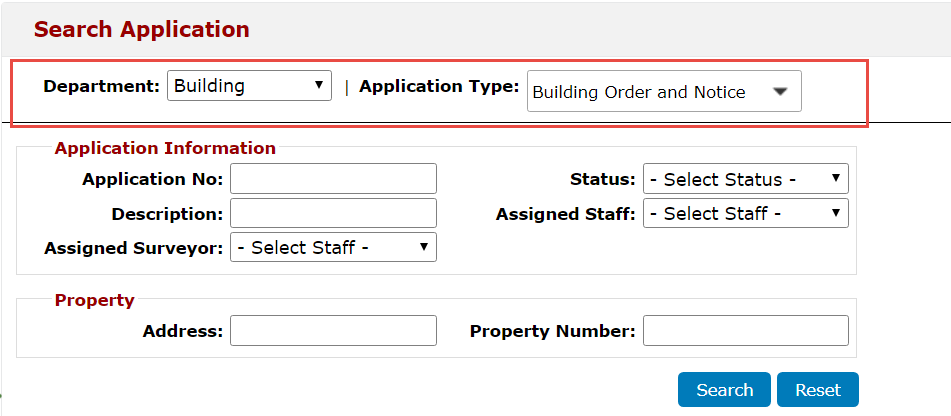Viewport: 951px width, 416px height.
Task: Click into the Address field
Action: tap(333, 331)
